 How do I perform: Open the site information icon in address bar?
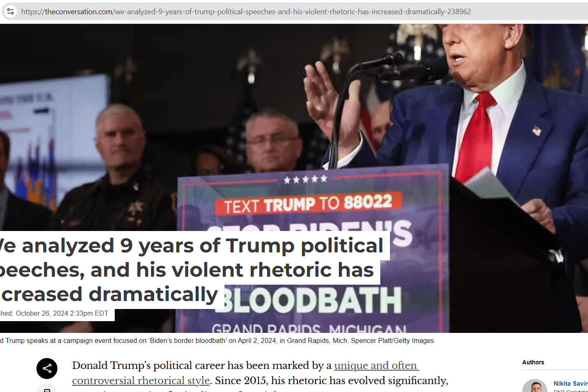[10, 11]
